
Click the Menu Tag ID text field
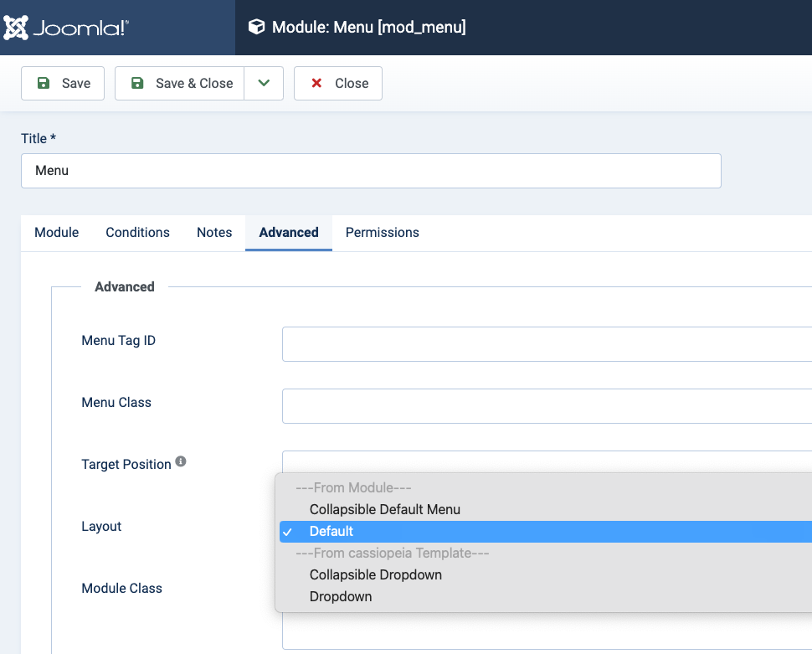point(546,344)
